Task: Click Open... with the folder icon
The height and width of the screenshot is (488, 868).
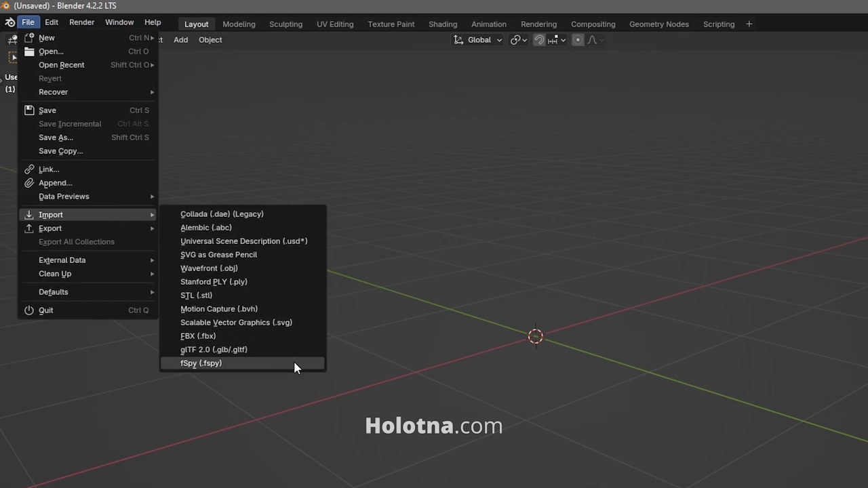Action: click(x=88, y=52)
